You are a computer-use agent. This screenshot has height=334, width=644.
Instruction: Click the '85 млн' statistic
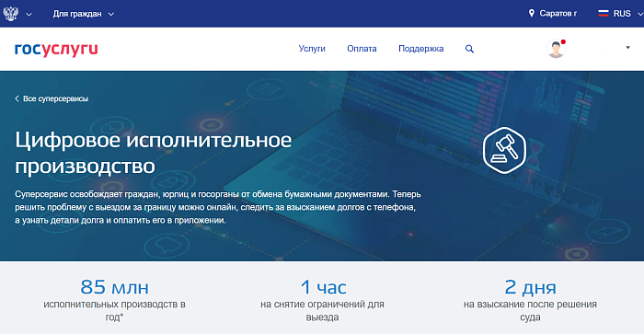pos(115,287)
